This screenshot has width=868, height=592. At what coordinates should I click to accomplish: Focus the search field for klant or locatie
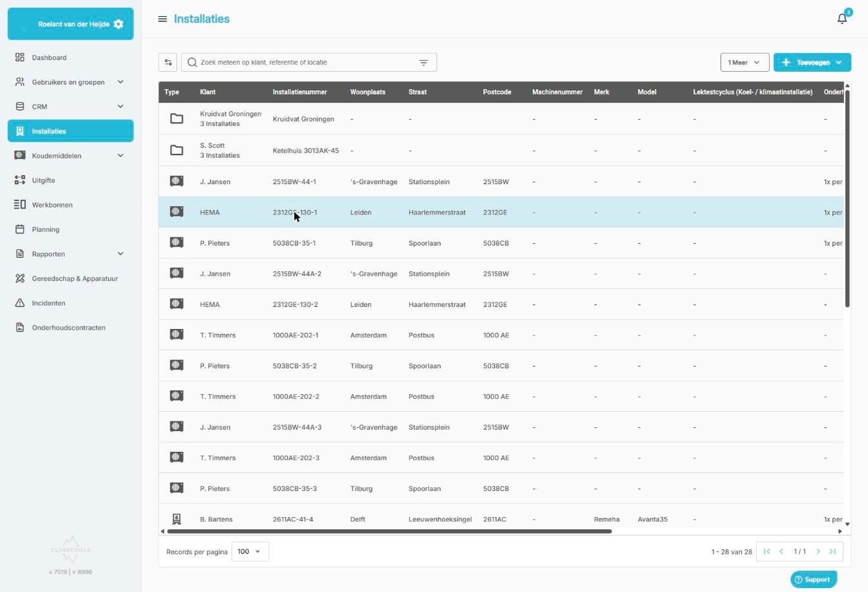pos(304,63)
